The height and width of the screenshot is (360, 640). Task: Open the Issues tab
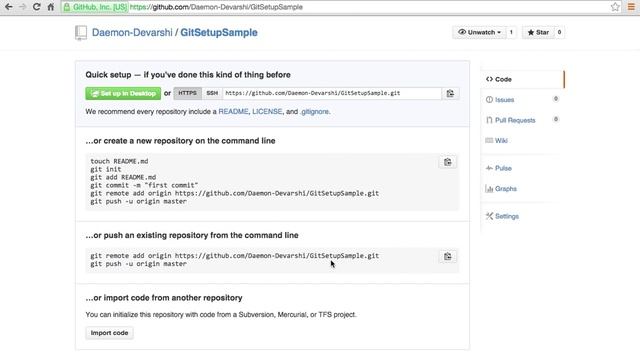[504, 100]
